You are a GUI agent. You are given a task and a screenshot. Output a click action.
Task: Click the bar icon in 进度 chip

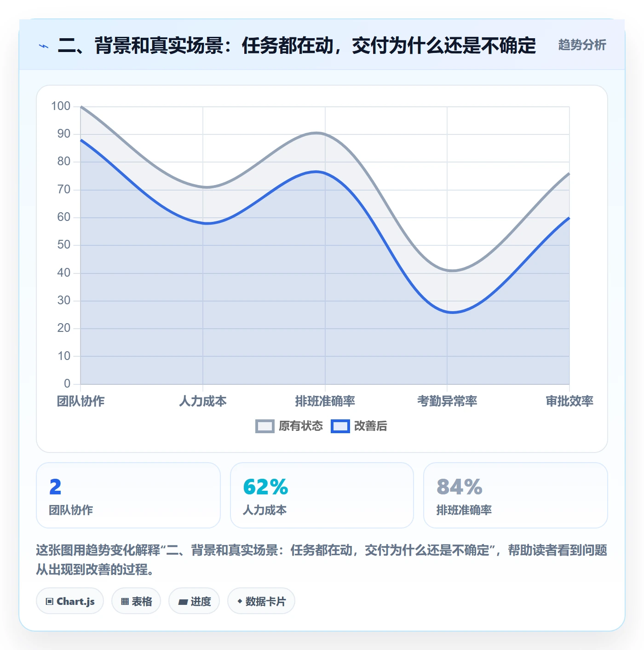click(183, 602)
